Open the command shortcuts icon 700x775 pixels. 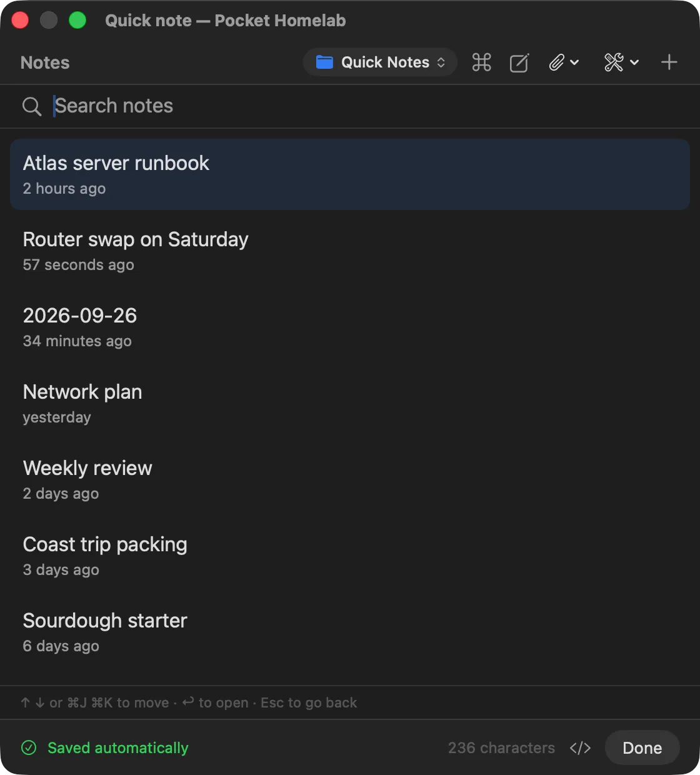tap(481, 62)
